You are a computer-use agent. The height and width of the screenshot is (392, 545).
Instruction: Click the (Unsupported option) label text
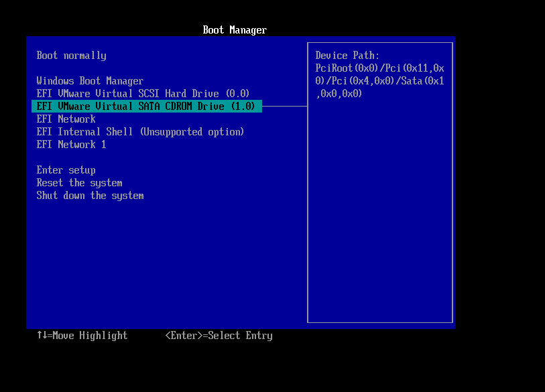[x=192, y=132]
